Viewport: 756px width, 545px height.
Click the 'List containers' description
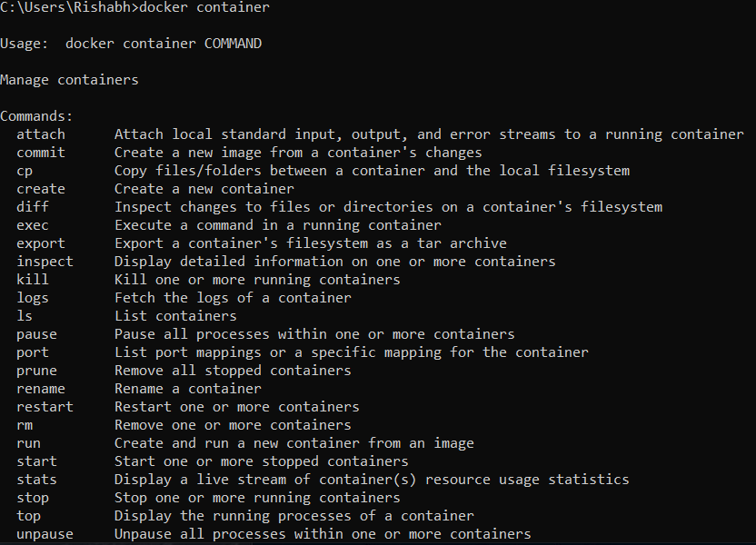175,315
